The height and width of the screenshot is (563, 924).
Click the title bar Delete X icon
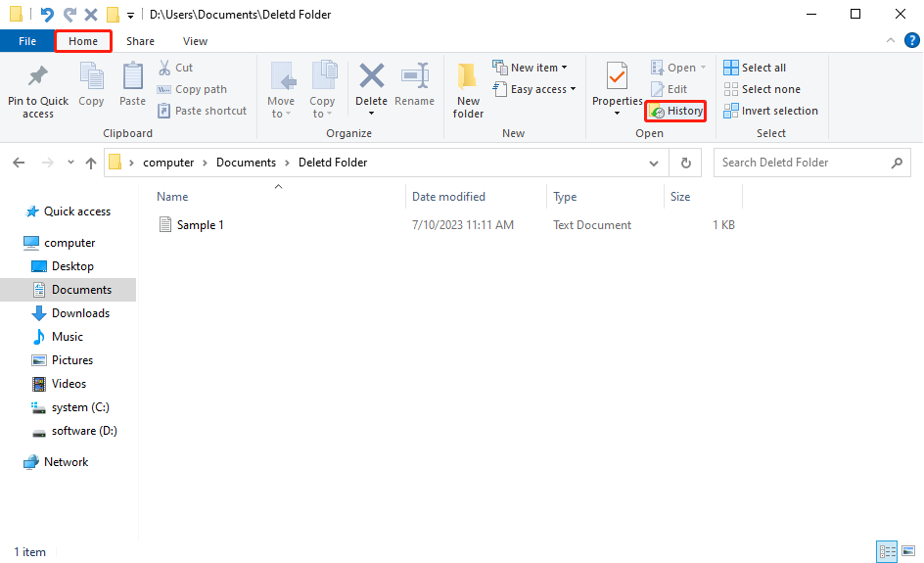pyautogui.click(x=91, y=14)
